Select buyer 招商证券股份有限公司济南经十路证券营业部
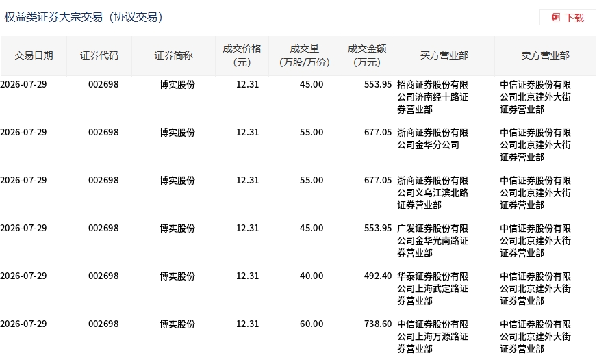The height and width of the screenshot is (364, 597). pyautogui.click(x=433, y=97)
